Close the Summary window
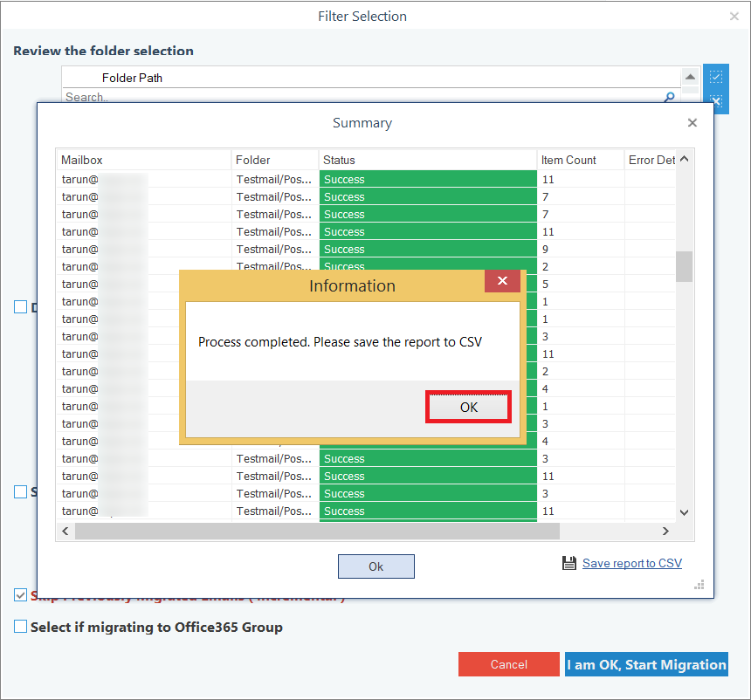The width and height of the screenshot is (751, 700). [692, 122]
